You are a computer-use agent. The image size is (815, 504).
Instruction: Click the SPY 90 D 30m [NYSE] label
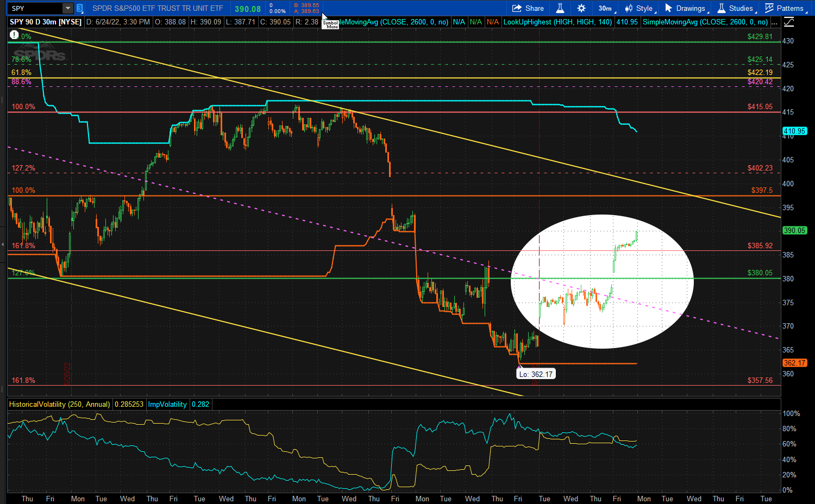[46, 22]
